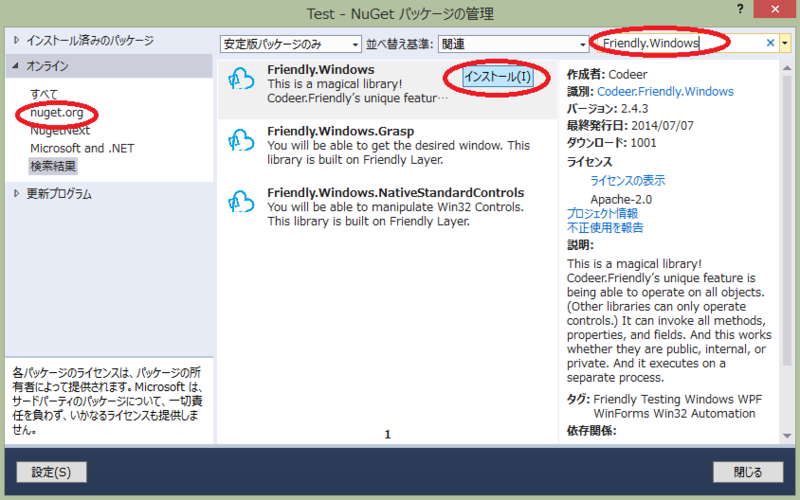Screen dimensions: 800x500
Task: Open the Codeer.Friendly.Windows ID link
Action: coord(665,91)
